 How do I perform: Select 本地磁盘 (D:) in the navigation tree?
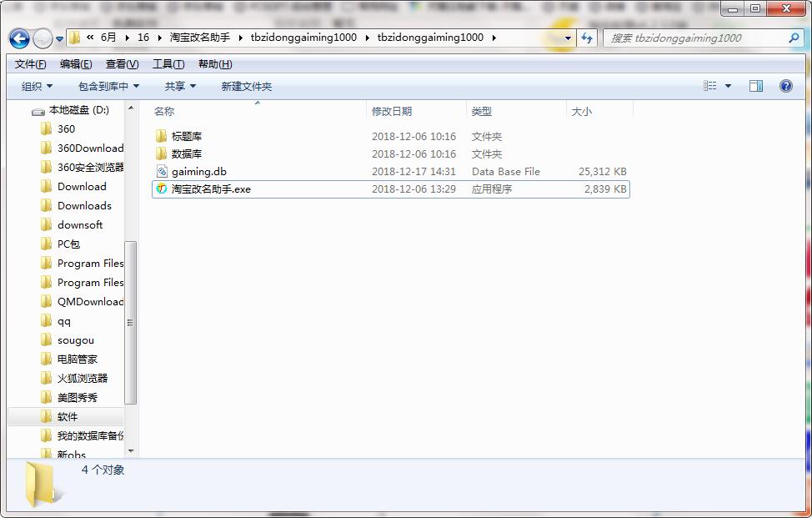click(78, 110)
